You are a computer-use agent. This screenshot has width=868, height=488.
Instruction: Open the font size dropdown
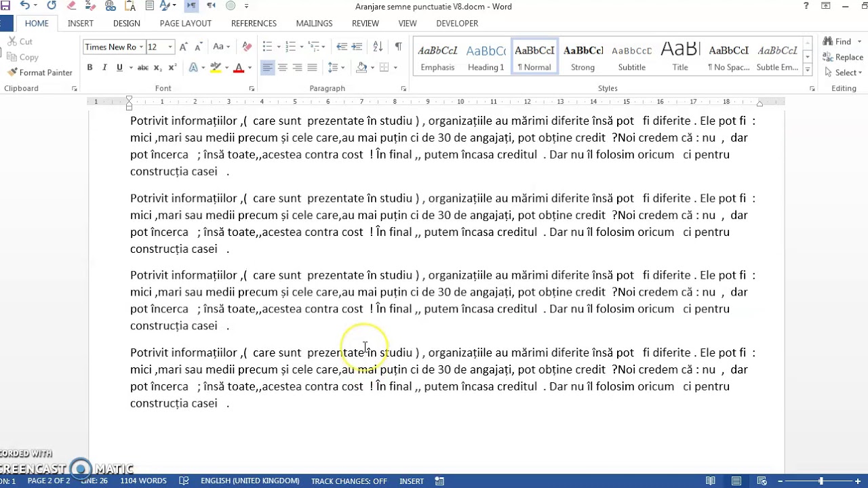(x=170, y=47)
